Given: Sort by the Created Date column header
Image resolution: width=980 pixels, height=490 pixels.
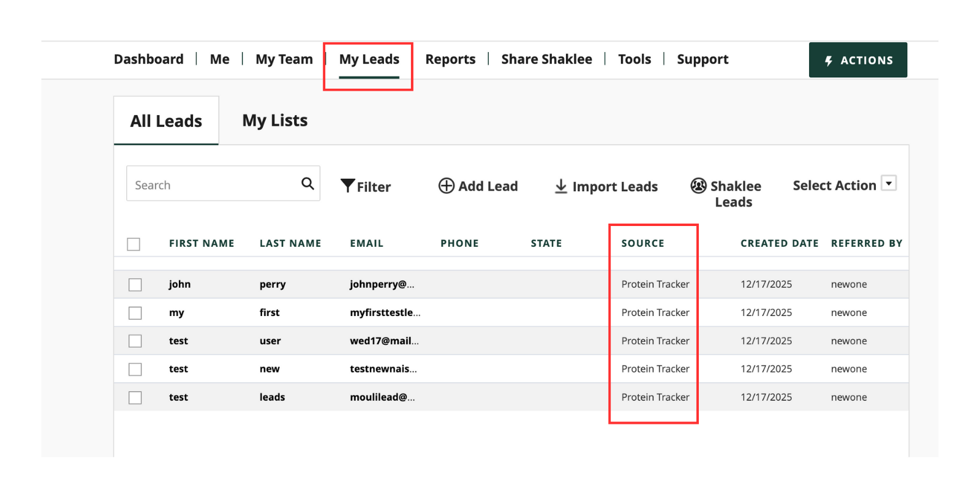Looking at the screenshot, I should pyautogui.click(x=779, y=243).
